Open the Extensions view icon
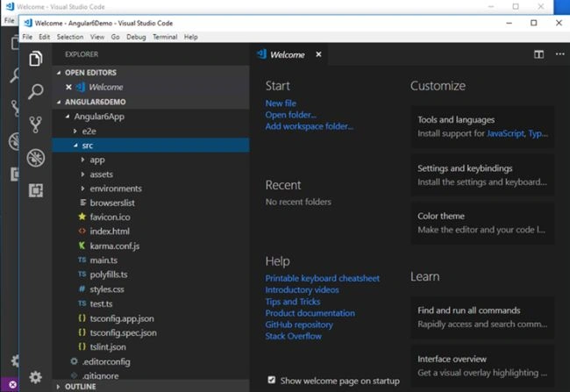The width and height of the screenshot is (570, 392). tap(36, 190)
